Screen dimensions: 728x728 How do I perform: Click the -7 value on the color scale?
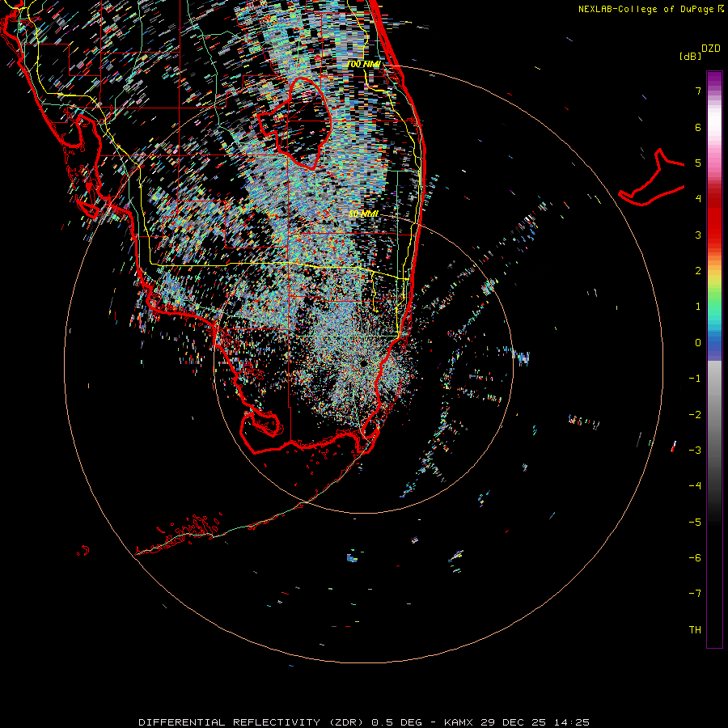click(695, 594)
